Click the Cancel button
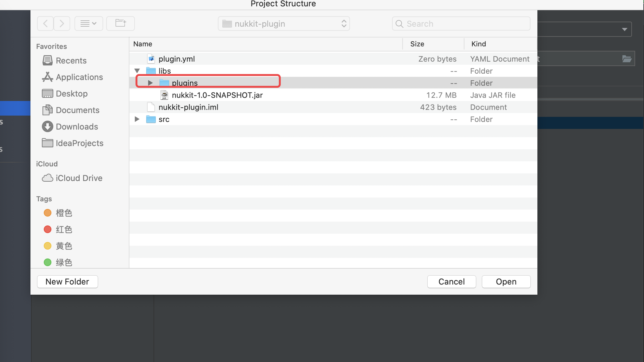644x362 pixels. (x=451, y=282)
